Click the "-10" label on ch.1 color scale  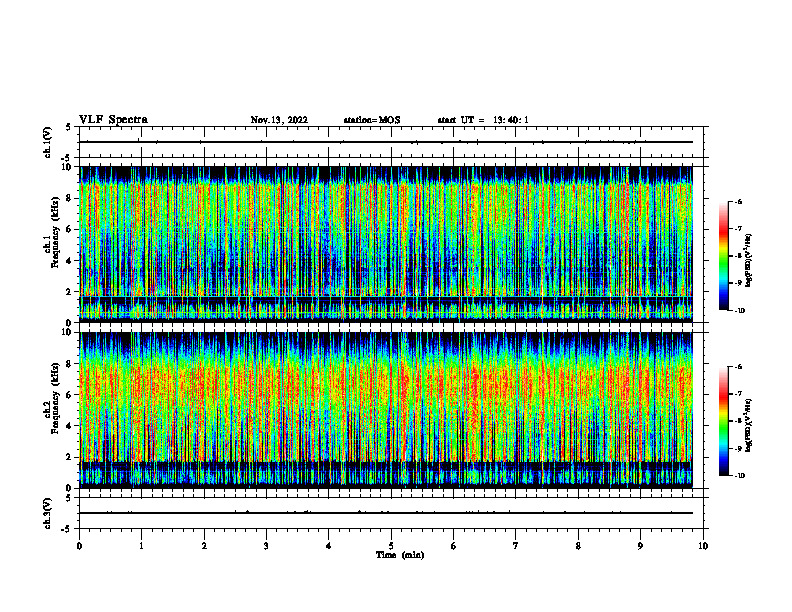pyautogui.click(x=739, y=311)
